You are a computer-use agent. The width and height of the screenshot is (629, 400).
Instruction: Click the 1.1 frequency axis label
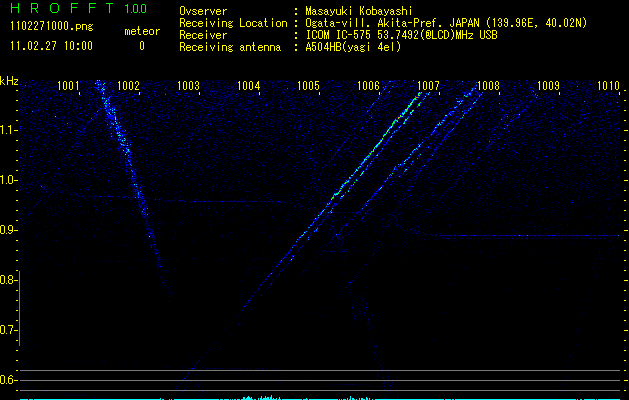(8, 130)
